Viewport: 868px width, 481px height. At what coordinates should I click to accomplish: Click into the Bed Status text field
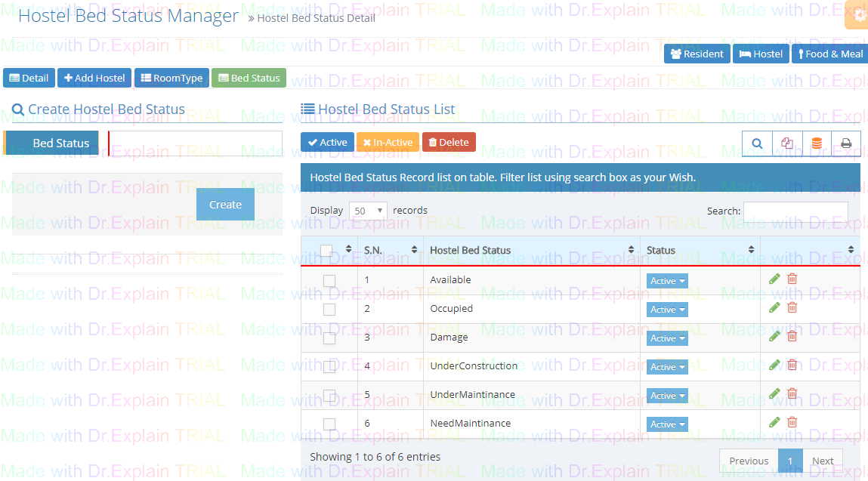pyautogui.click(x=196, y=143)
